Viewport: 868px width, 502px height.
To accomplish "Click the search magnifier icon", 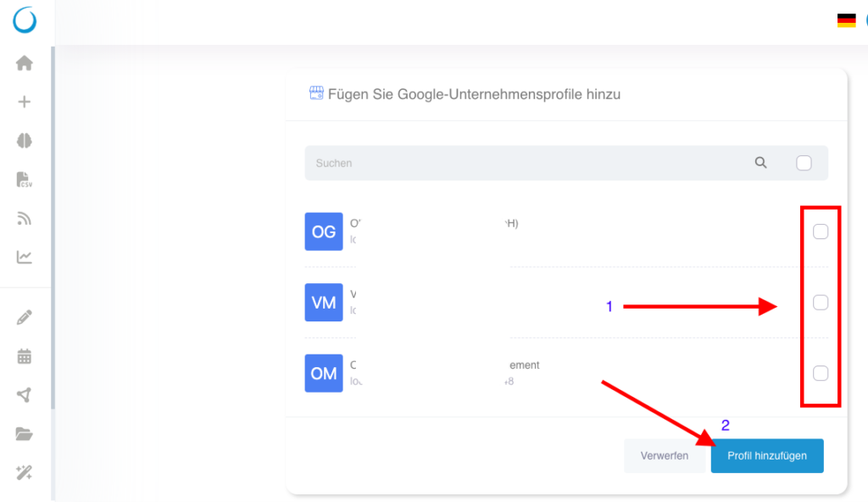I will [761, 162].
